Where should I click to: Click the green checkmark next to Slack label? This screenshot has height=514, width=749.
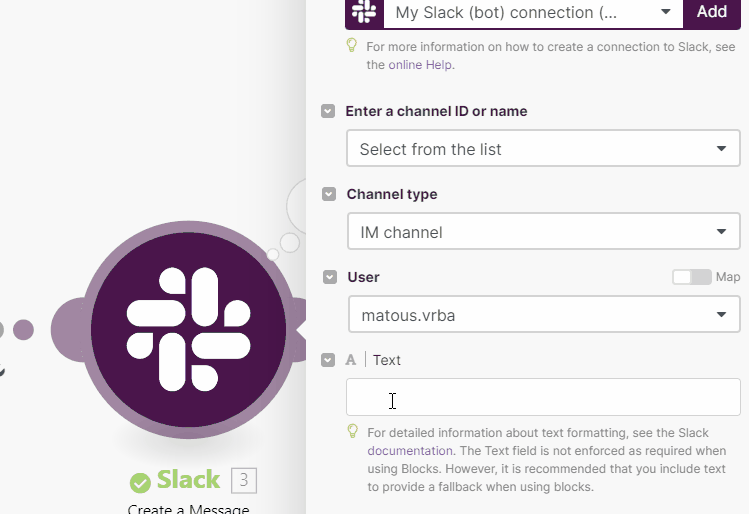tap(140, 482)
